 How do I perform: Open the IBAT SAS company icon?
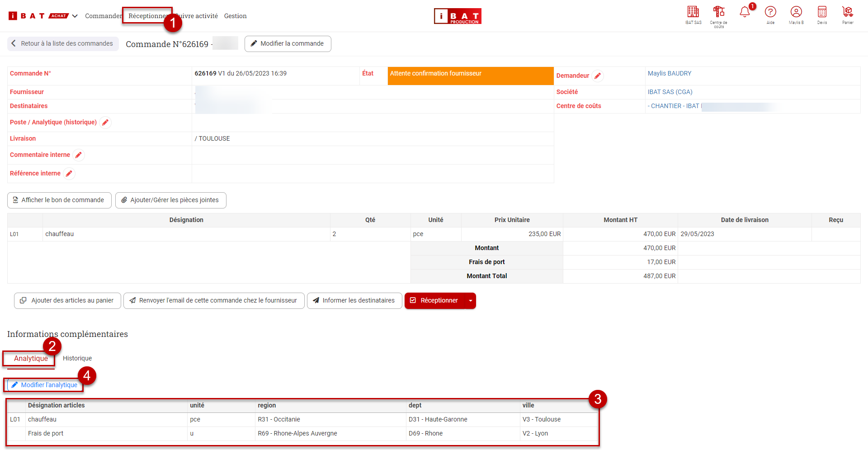coord(693,12)
